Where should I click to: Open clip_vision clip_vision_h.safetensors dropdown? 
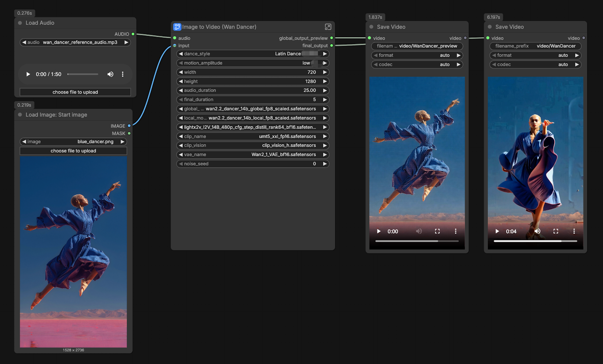point(253,145)
